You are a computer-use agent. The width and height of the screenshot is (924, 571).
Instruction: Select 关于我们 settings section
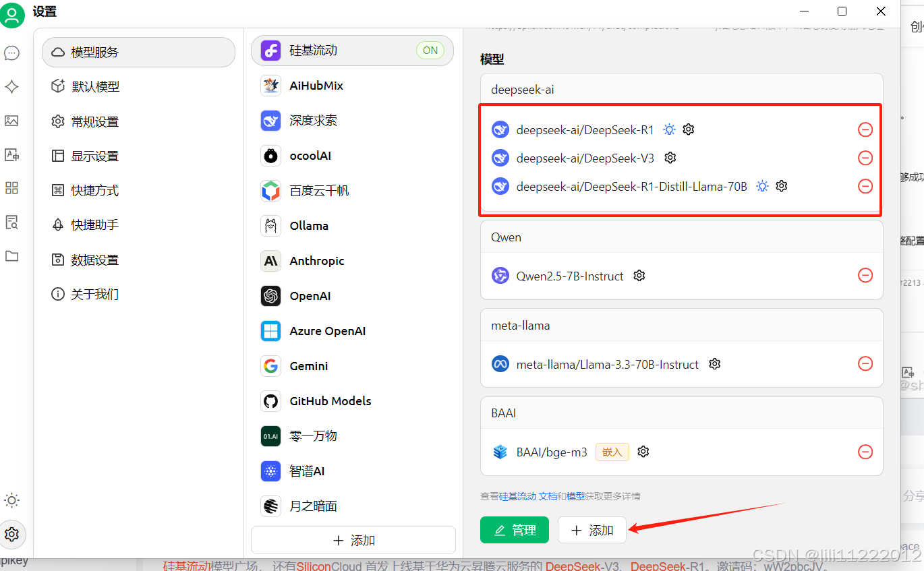coord(138,295)
